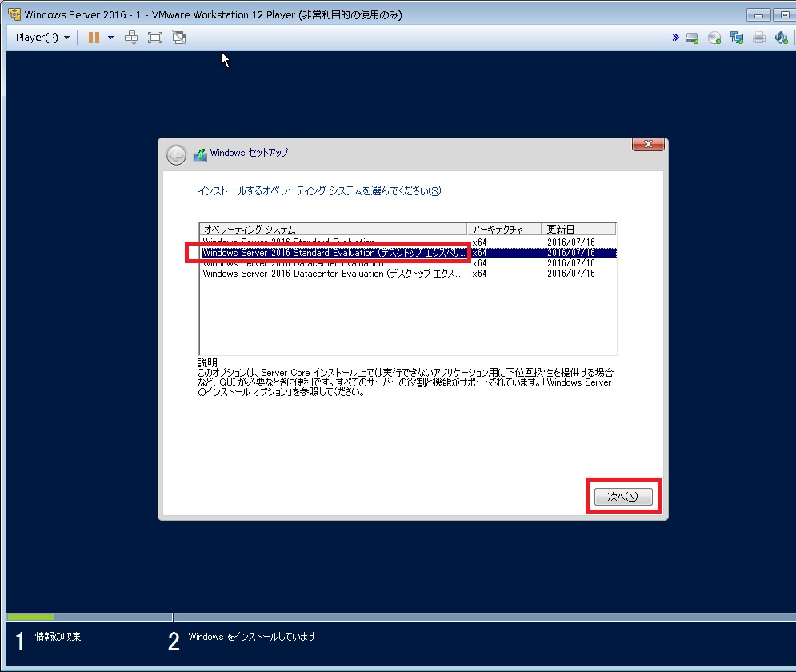Sort by the オペレーティング システム column header

(x=333, y=229)
